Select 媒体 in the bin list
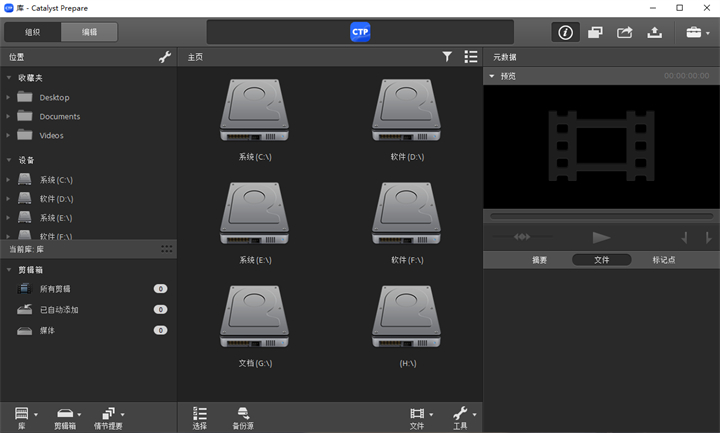Image resolution: width=720 pixels, height=433 pixels. click(x=47, y=331)
